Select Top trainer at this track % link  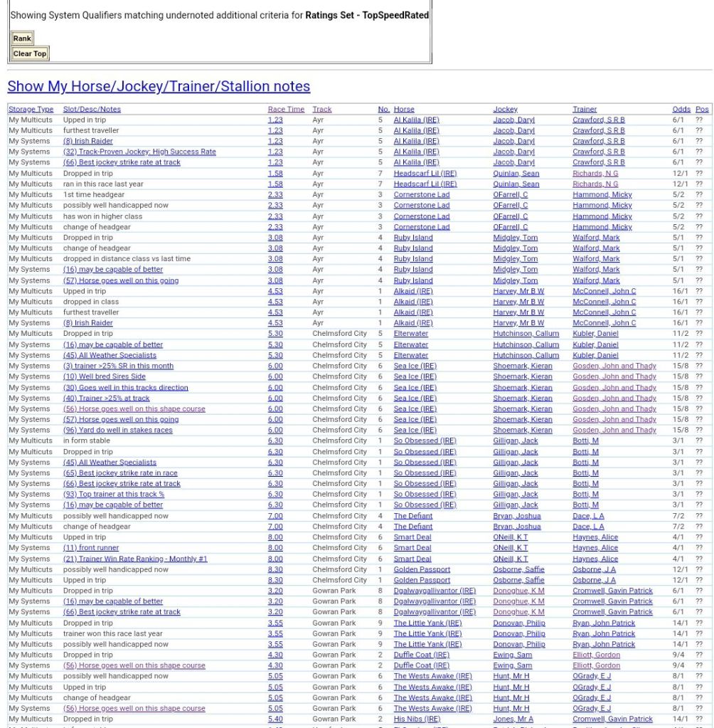coord(113,494)
